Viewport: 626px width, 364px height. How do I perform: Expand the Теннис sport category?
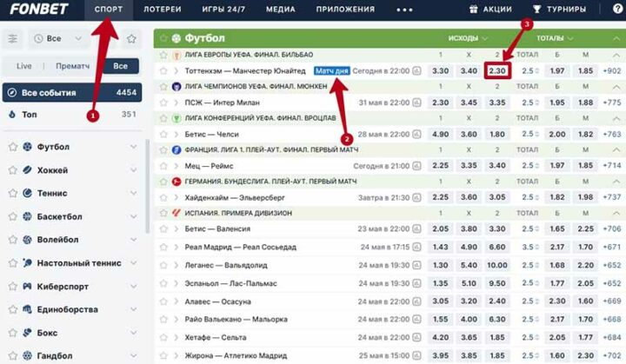[x=133, y=194]
